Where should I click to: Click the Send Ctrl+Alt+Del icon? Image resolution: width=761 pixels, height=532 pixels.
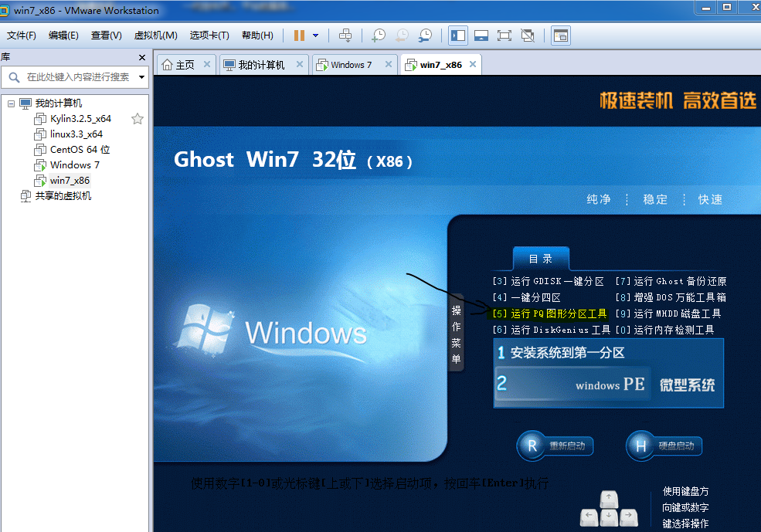(345, 35)
